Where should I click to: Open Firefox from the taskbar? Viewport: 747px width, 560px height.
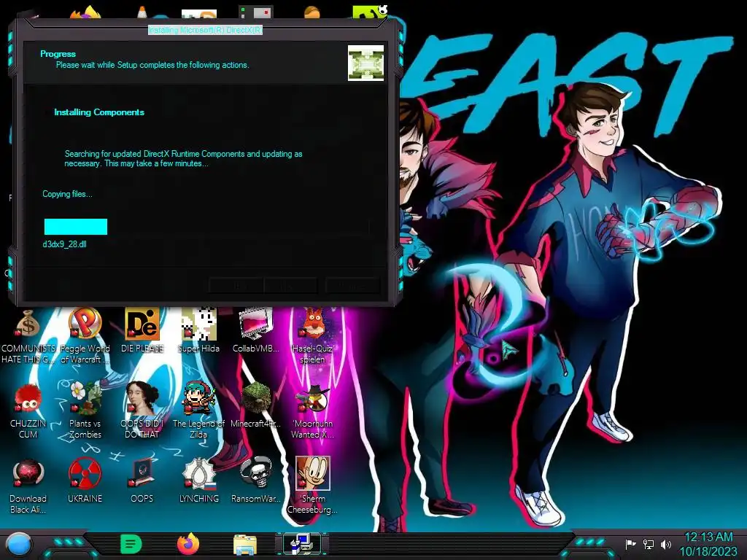pyautogui.click(x=188, y=544)
